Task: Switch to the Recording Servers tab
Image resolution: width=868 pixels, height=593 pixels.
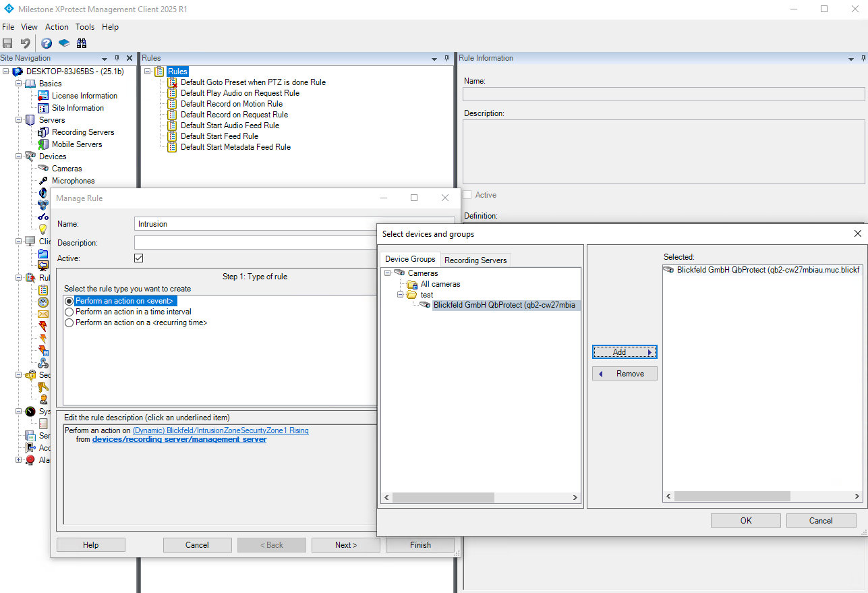Action: [475, 260]
